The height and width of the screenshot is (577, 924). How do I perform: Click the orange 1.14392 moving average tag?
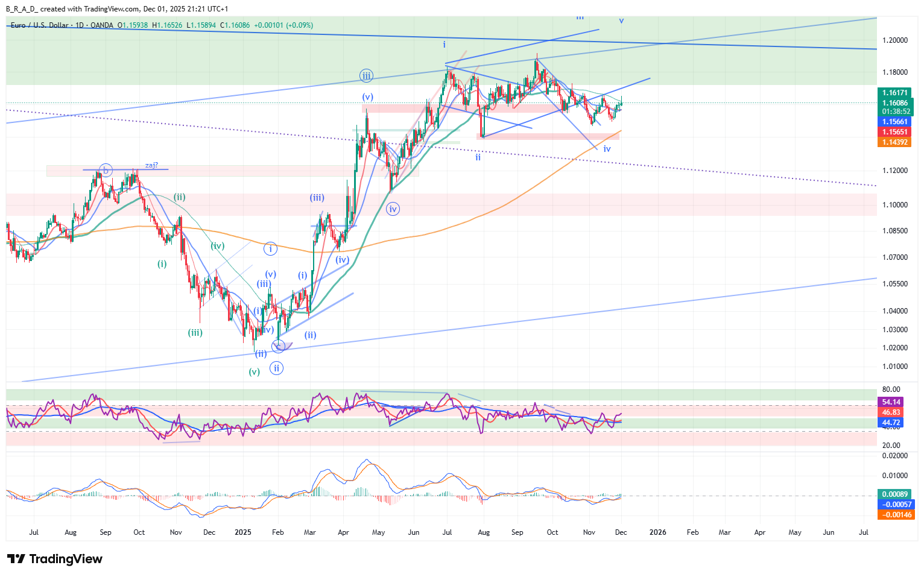(x=894, y=142)
